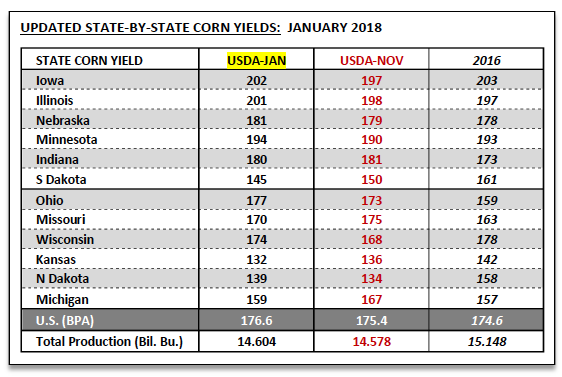
Task: Click the U.S. (BPA) row label
Action: [65, 320]
